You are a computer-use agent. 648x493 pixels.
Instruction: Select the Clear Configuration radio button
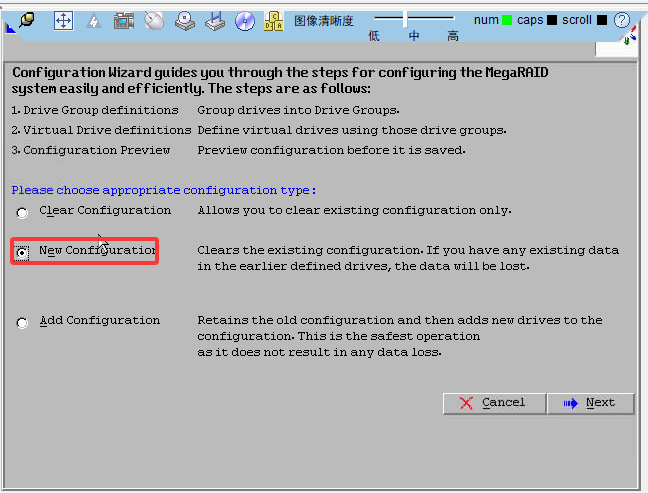(22, 213)
